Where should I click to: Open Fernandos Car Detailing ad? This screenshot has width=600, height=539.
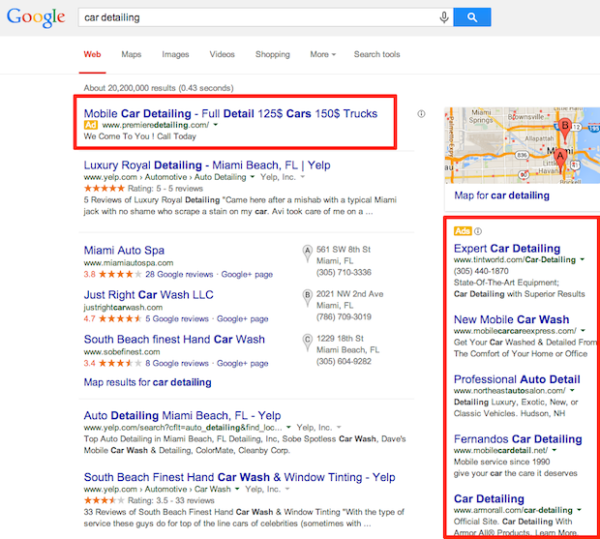518,439
